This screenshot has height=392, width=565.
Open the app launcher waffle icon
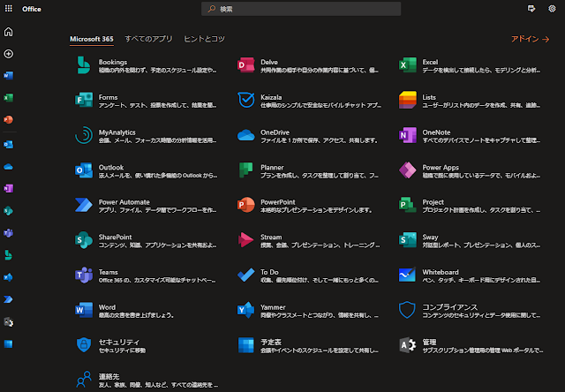[9, 8]
